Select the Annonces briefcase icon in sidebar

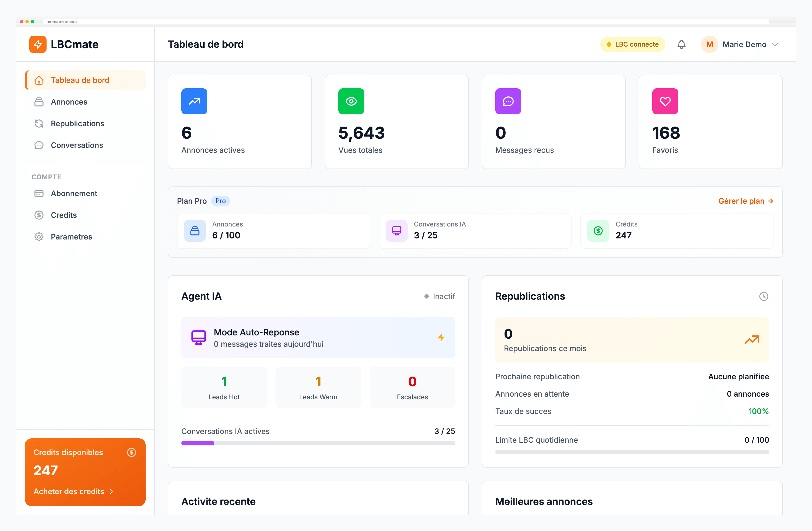[39, 102]
